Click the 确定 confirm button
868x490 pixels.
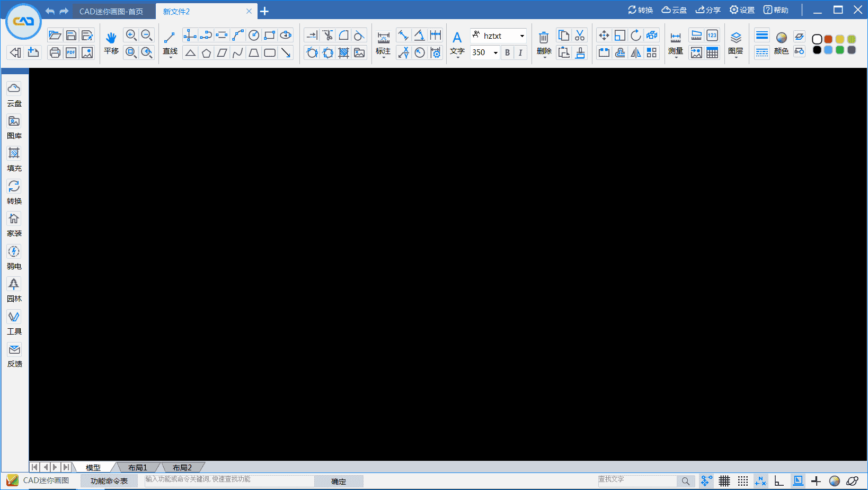point(339,482)
